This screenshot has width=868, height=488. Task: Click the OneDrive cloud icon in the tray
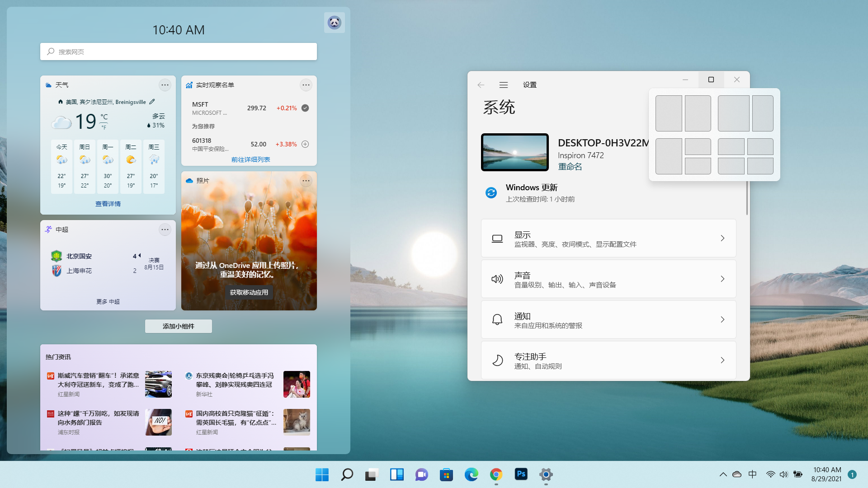(737, 474)
